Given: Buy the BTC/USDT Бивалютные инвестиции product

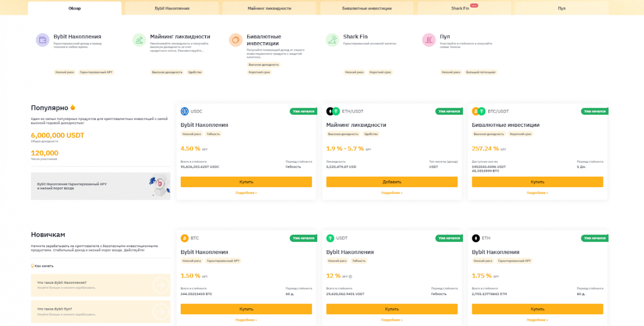Looking at the screenshot, I should point(537,182).
